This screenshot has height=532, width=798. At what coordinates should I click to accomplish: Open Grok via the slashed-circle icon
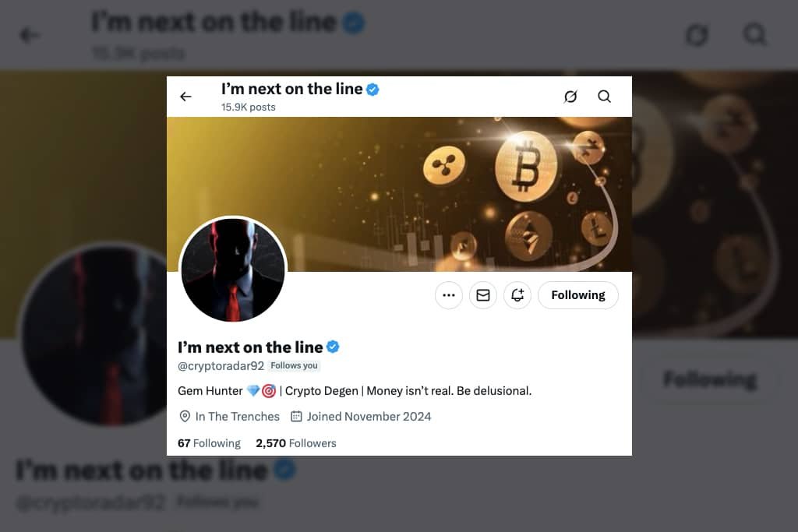click(570, 97)
